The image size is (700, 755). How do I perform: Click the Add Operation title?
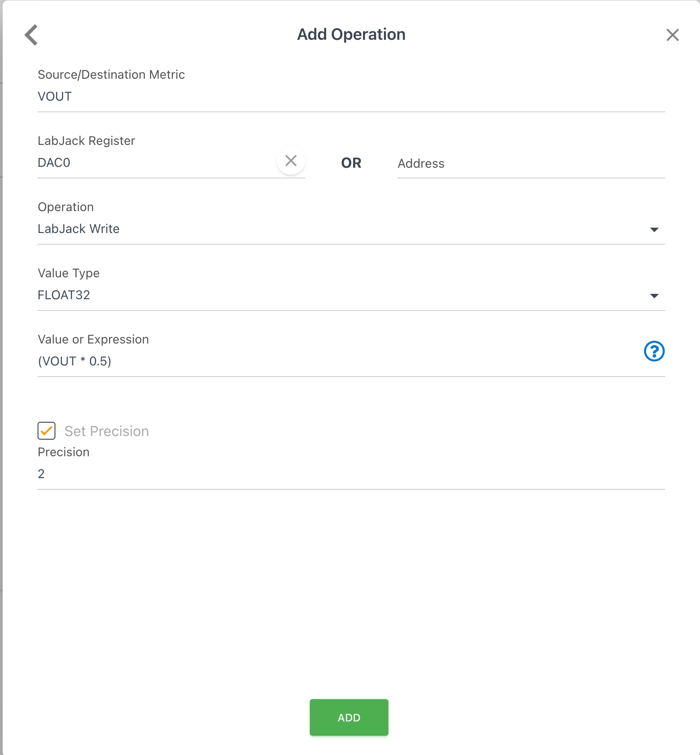pyautogui.click(x=351, y=34)
